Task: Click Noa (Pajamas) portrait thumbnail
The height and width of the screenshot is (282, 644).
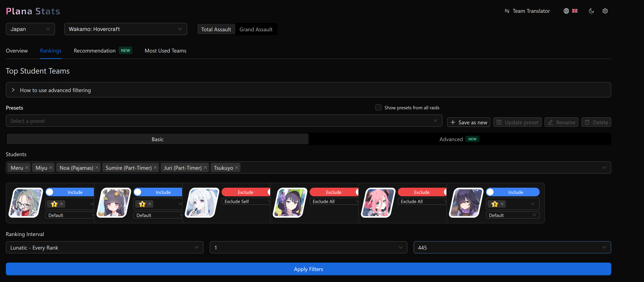Action: point(202,203)
